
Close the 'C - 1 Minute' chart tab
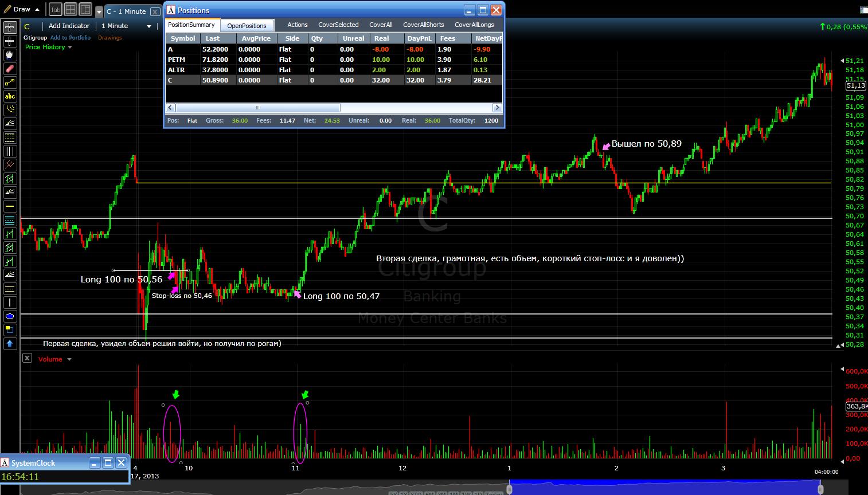155,11
